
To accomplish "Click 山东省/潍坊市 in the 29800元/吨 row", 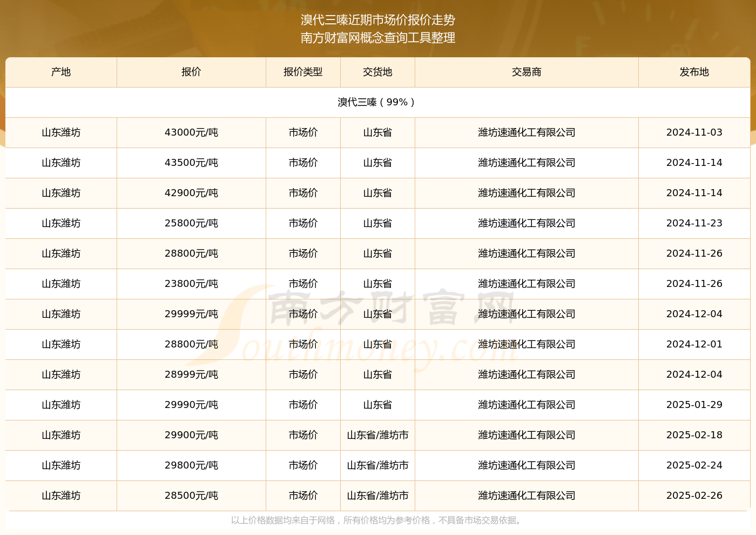I will 377,465.
